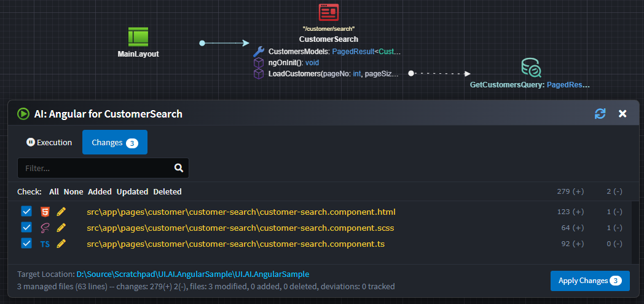The width and height of the screenshot is (644, 304).
Task: Switch to the Execution tab
Action: [49, 142]
